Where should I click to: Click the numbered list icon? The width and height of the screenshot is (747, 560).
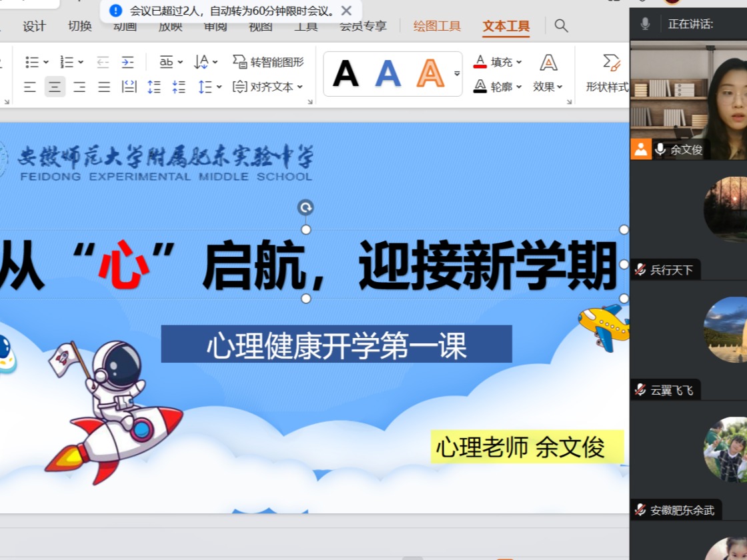(71, 62)
